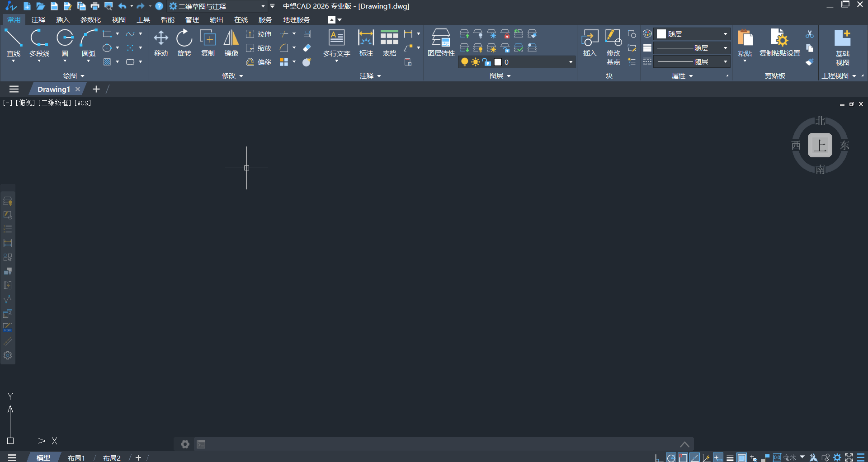Select the 圆 (Circle) tool

click(x=65, y=42)
